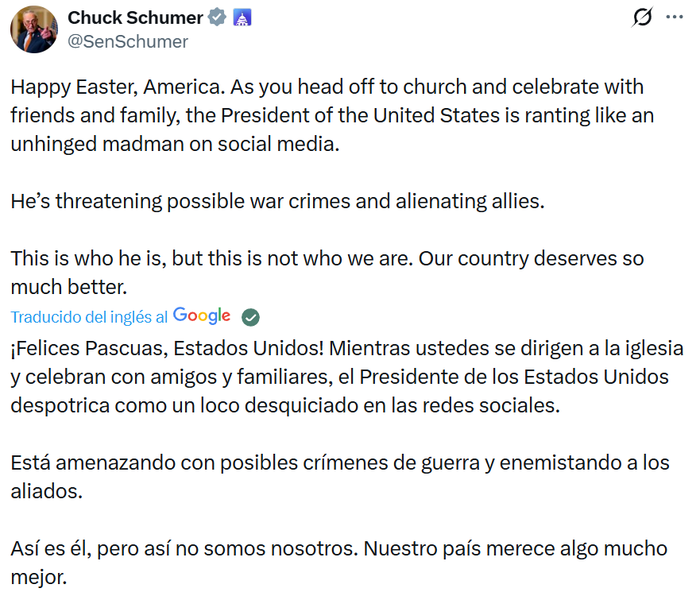Click the "much better." closing English line
The width and height of the screenshot is (700, 596).
(68, 286)
